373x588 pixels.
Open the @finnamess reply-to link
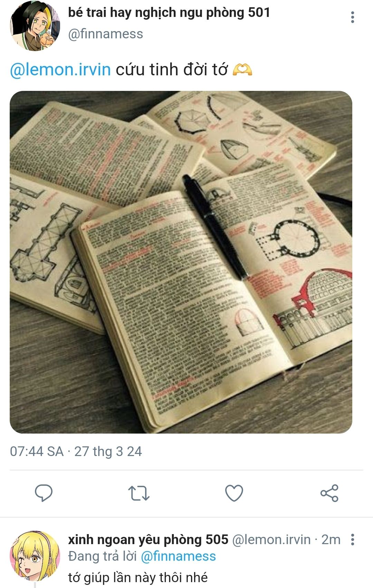(x=178, y=556)
